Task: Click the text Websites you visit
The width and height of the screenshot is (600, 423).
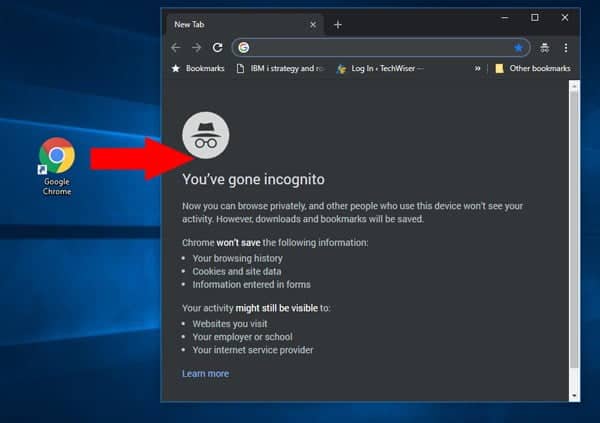Action: tap(230, 324)
